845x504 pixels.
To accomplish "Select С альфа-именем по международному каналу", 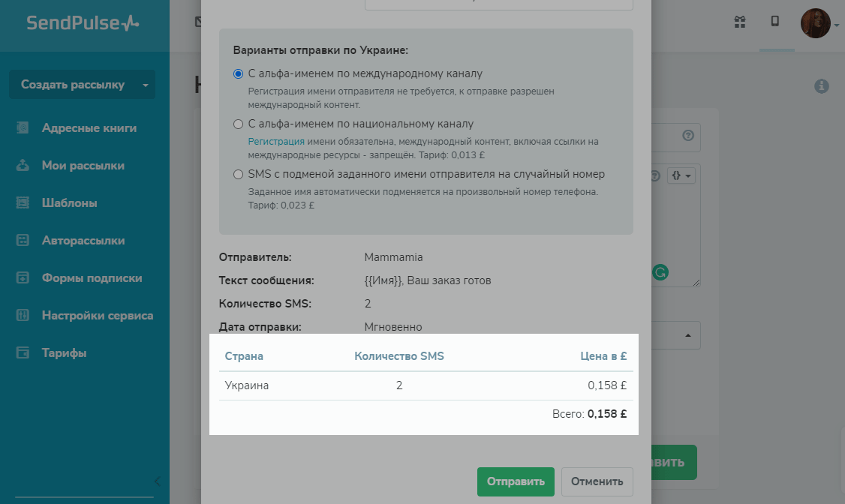I will click(x=239, y=74).
